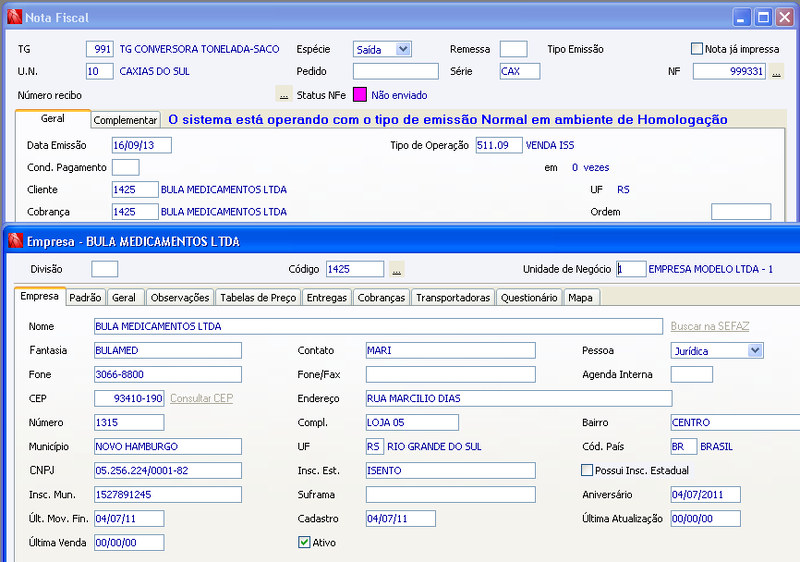
Task: Click the Fone field 3066-8800
Action: 168,374
